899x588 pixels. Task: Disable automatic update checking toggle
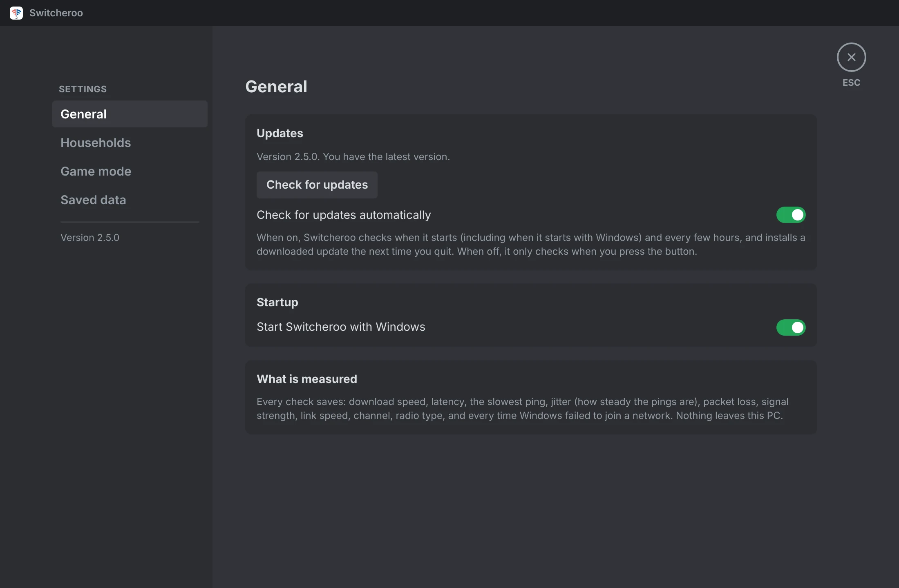point(791,215)
